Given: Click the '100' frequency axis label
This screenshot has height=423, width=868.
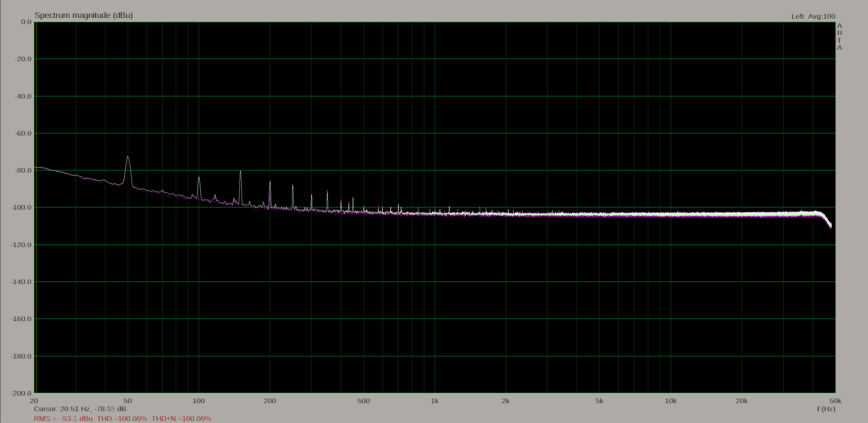Looking at the screenshot, I should [199, 401].
